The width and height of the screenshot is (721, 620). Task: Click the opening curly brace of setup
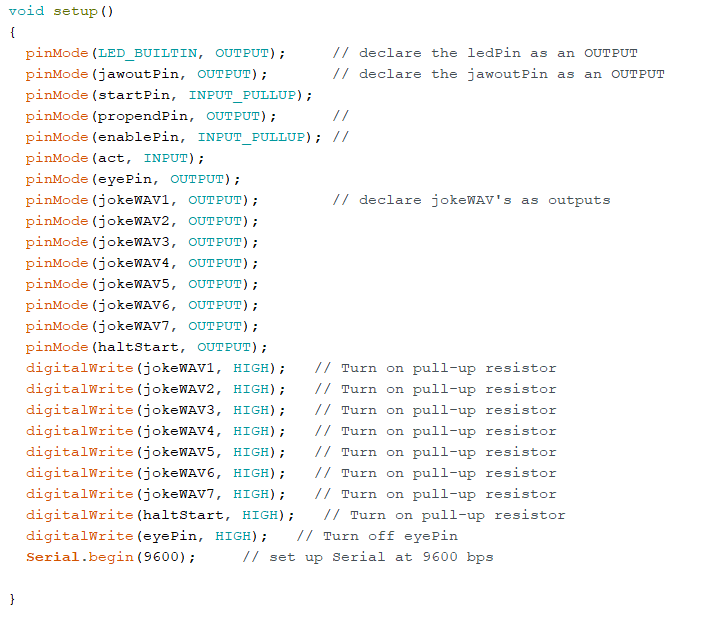(12, 32)
